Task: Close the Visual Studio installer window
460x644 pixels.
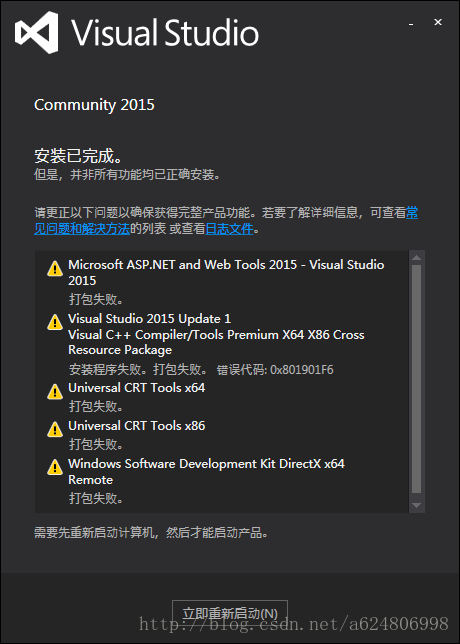Action: point(438,22)
